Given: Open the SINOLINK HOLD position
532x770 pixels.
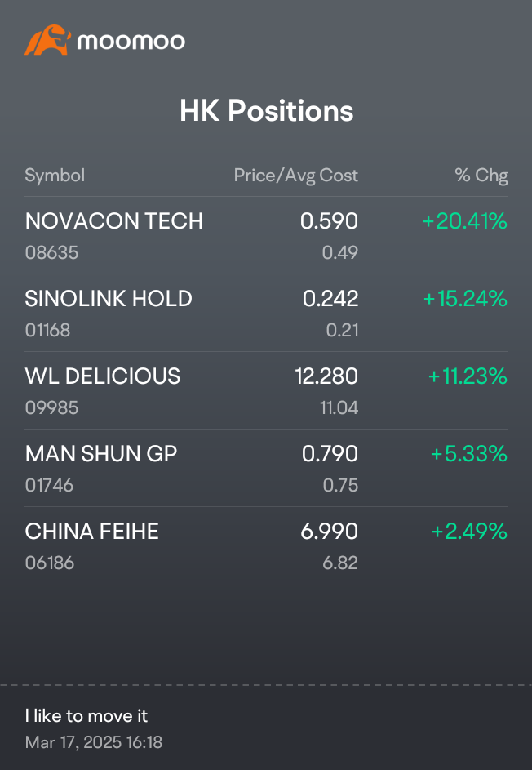Looking at the screenshot, I should (x=266, y=314).
